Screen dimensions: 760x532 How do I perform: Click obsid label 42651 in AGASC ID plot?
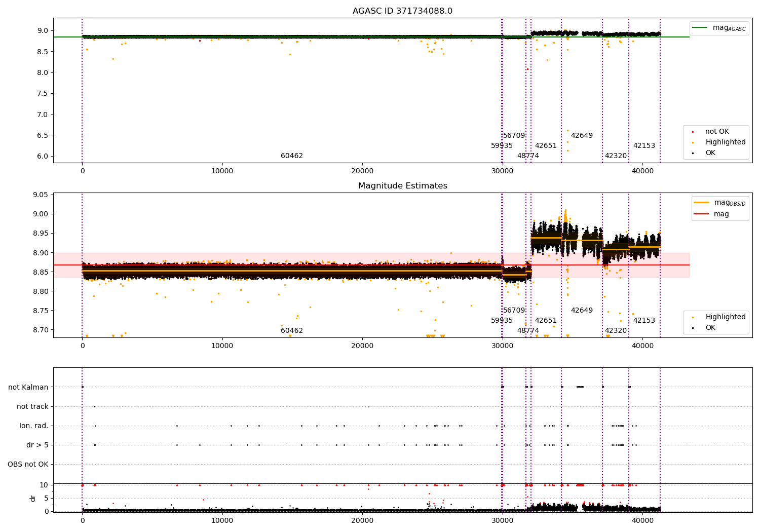tap(546, 146)
